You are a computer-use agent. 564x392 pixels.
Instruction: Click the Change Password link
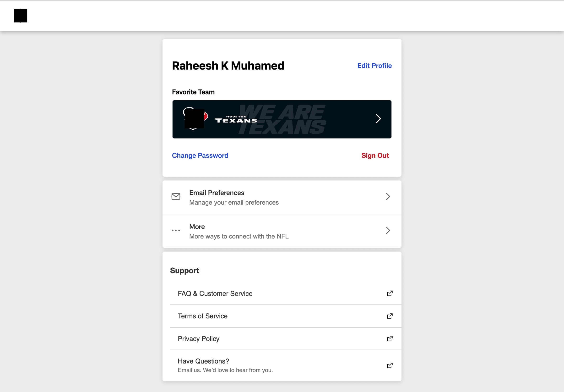[x=200, y=155]
